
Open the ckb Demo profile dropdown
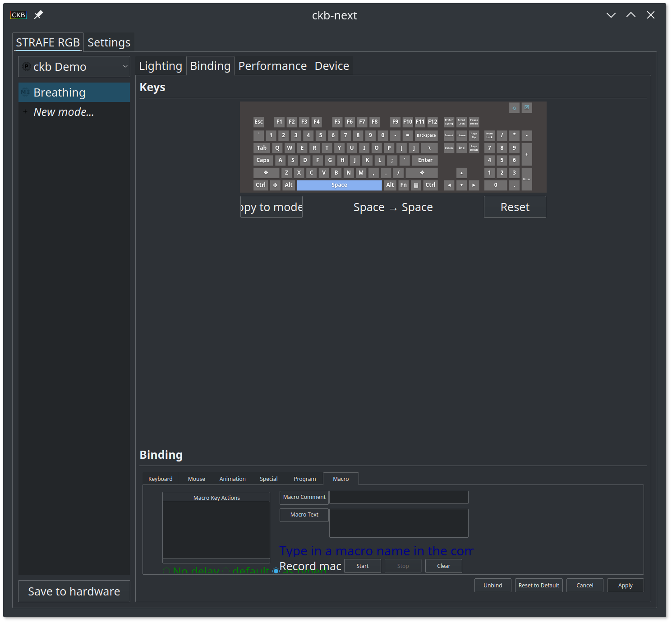(74, 67)
